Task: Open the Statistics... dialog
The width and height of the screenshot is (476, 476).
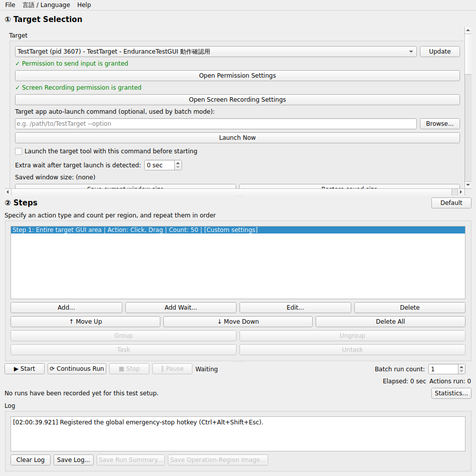Action: [451, 393]
